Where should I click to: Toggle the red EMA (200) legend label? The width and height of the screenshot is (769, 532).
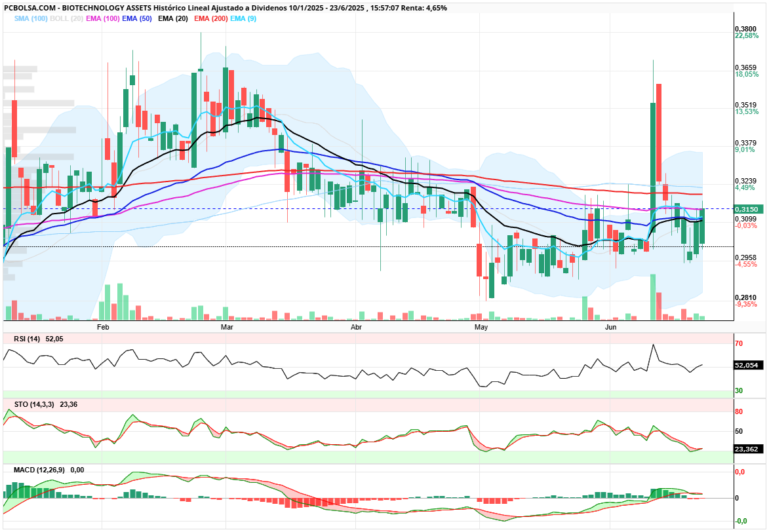[211, 18]
